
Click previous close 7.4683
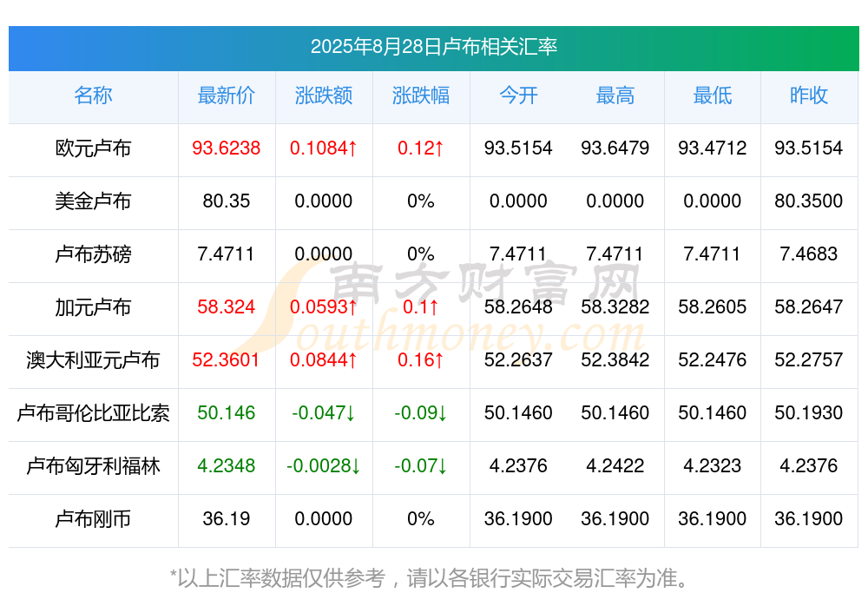(809, 254)
